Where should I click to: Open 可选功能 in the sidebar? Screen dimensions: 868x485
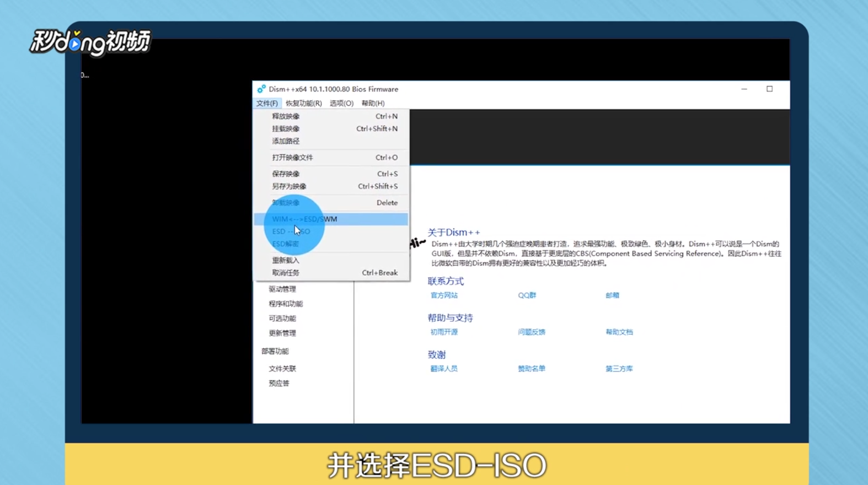click(282, 319)
